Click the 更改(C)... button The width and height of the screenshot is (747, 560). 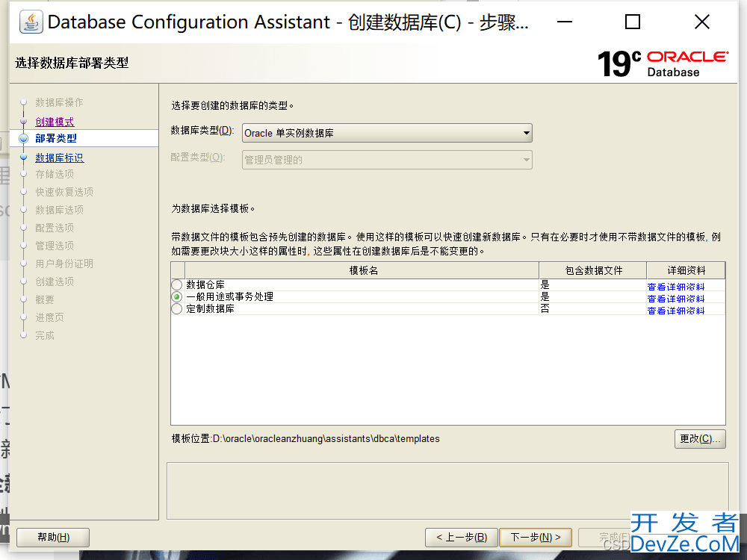pos(700,438)
